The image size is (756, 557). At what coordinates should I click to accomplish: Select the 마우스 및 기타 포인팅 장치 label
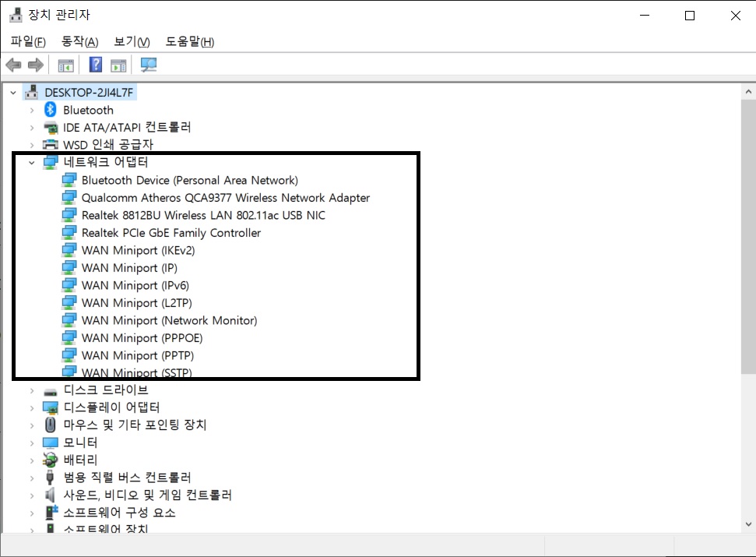click(x=135, y=425)
